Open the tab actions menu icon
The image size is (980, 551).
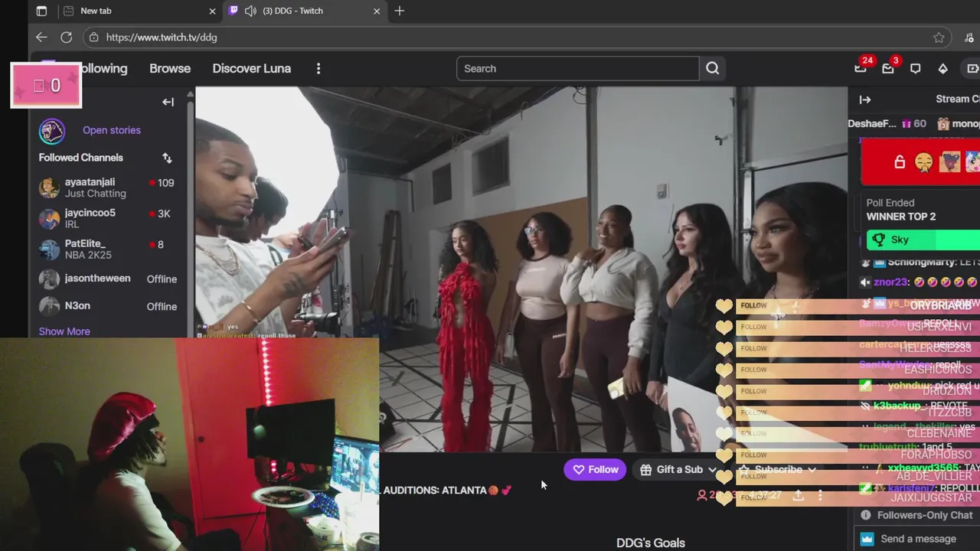click(41, 11)
